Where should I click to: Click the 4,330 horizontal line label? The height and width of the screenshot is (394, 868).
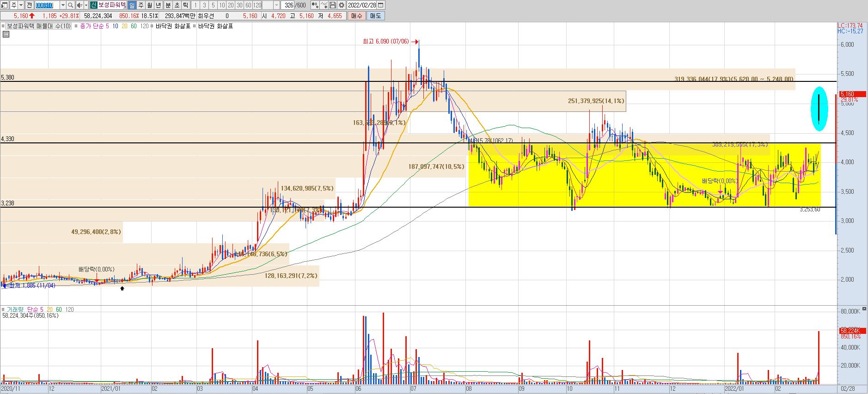click(x=7, y=139)
